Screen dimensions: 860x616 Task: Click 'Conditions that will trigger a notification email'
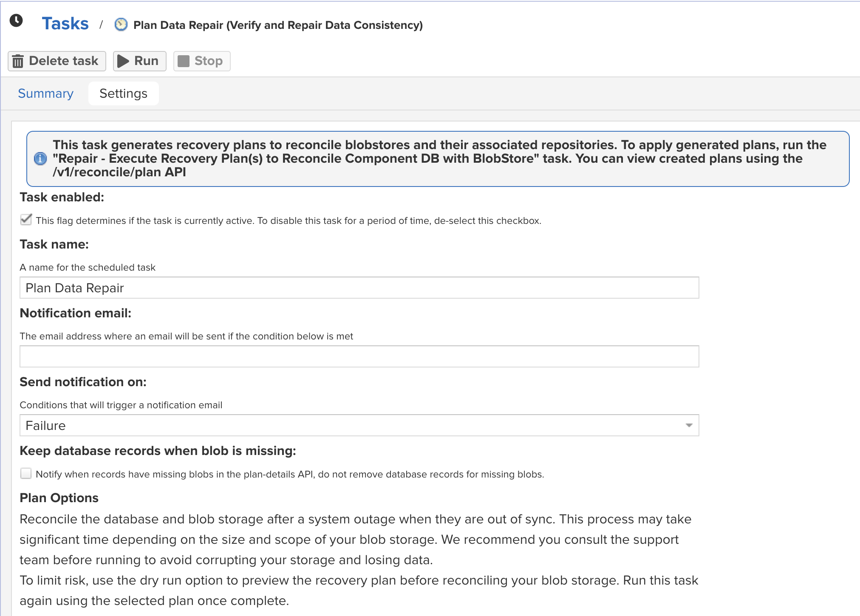121,405
